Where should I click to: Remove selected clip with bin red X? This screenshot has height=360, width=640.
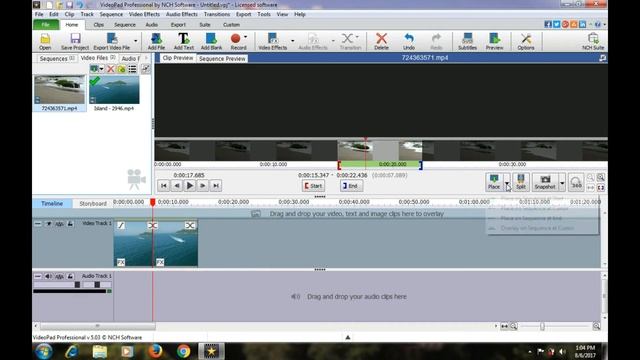tap(110, 69)
